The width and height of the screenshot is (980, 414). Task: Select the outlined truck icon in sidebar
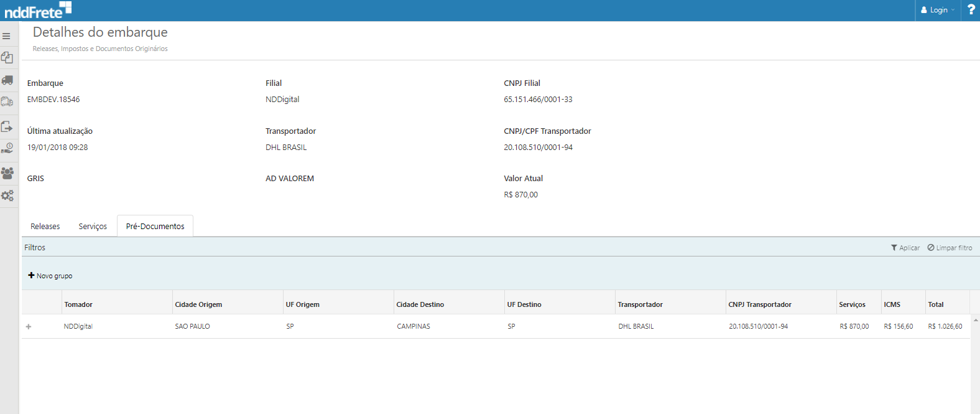(x=7, y=101)
